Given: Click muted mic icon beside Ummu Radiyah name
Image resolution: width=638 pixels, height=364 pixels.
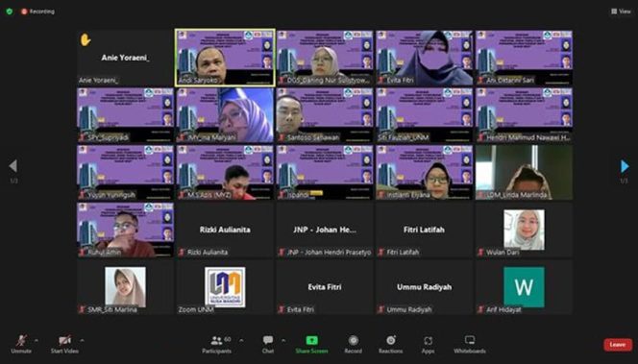Looking at the screenshot, I should [381, 309].
